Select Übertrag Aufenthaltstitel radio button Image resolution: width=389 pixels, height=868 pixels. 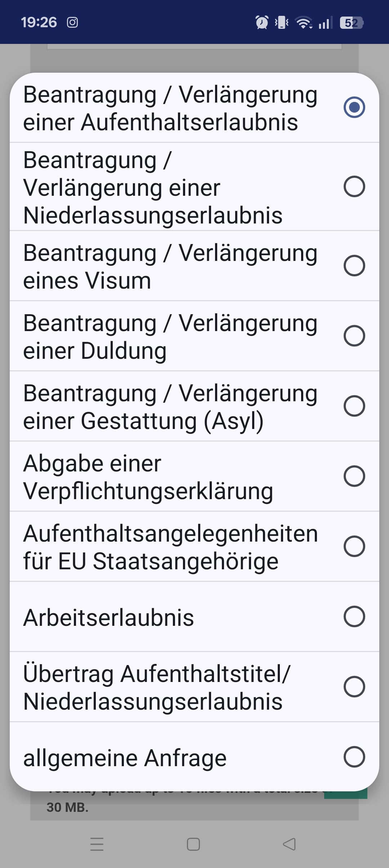click(354, 687)
